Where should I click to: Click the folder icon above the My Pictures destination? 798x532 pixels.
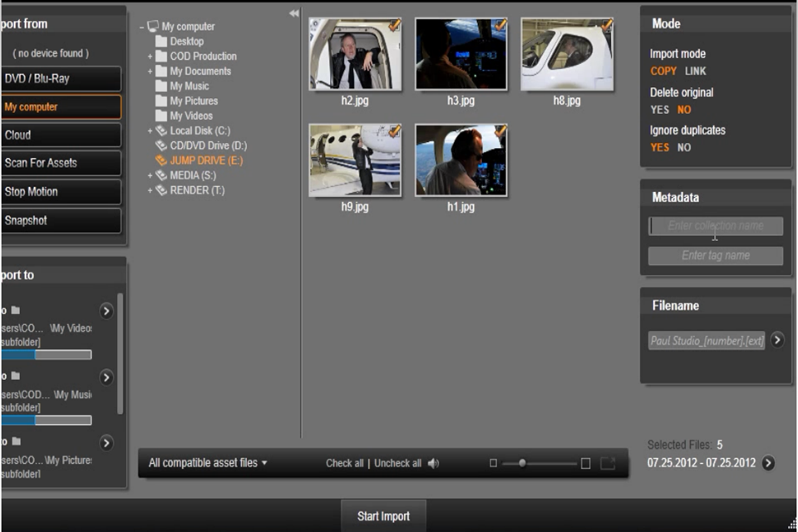click(16, 441)
